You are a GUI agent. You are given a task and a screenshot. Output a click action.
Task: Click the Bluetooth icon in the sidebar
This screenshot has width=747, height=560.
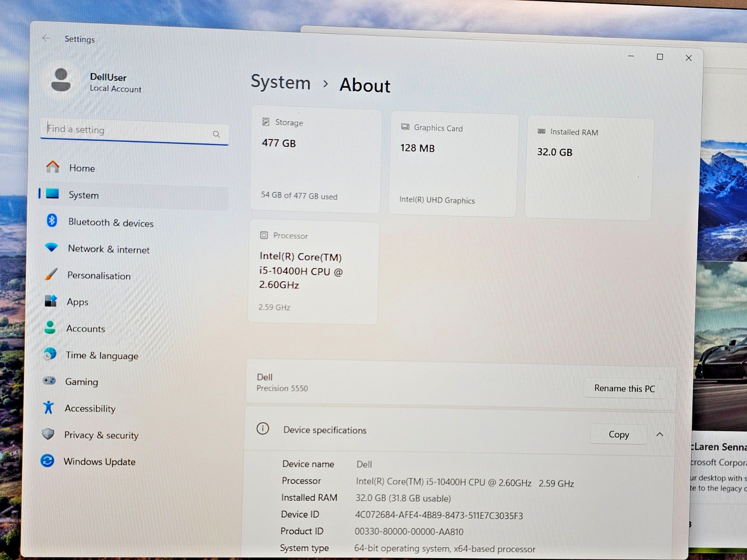click(x=52, y=221)
